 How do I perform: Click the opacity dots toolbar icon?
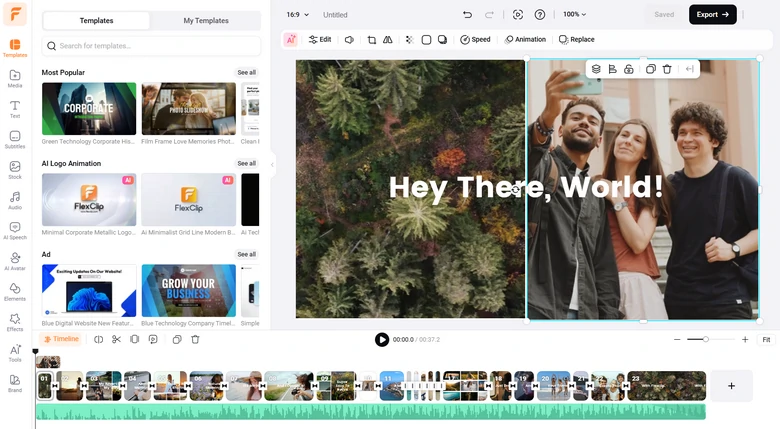[409, 39]
